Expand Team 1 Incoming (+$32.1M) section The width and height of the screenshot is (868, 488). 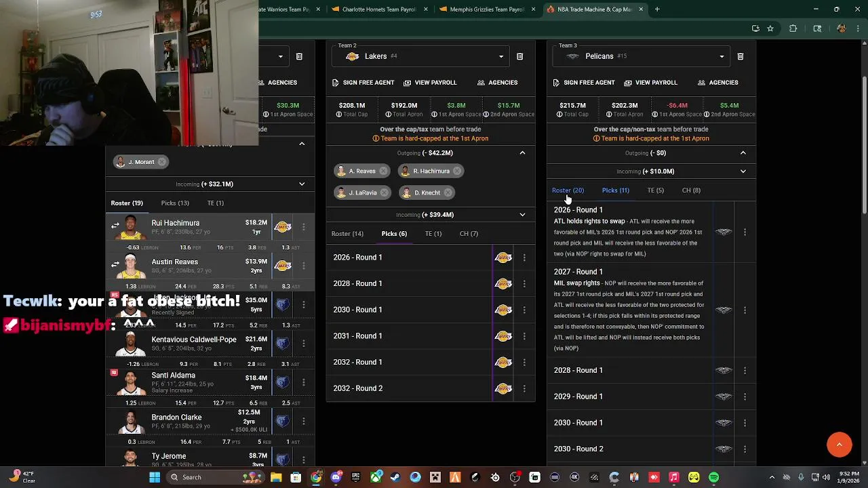pos(302,184)
